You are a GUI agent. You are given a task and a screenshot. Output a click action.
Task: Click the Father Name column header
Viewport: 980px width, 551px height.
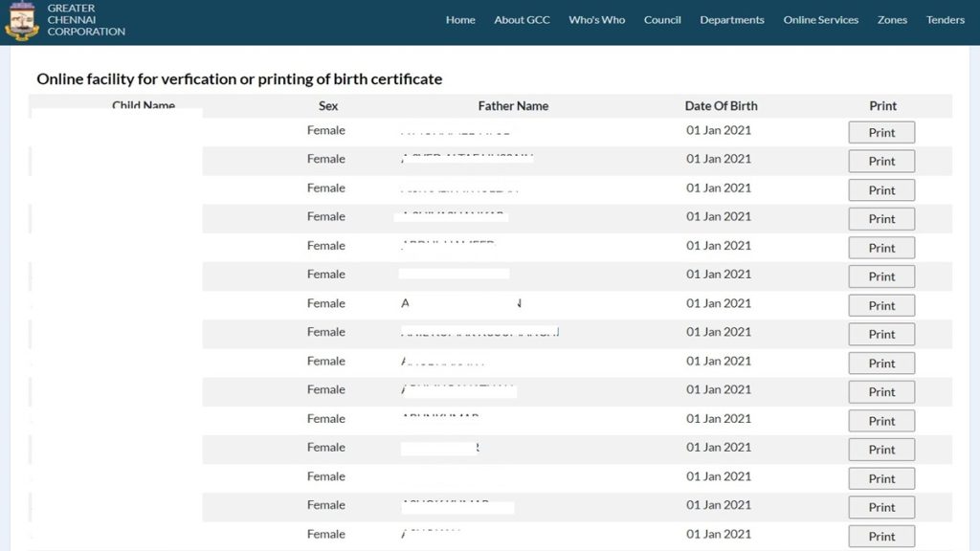point(513,106)
